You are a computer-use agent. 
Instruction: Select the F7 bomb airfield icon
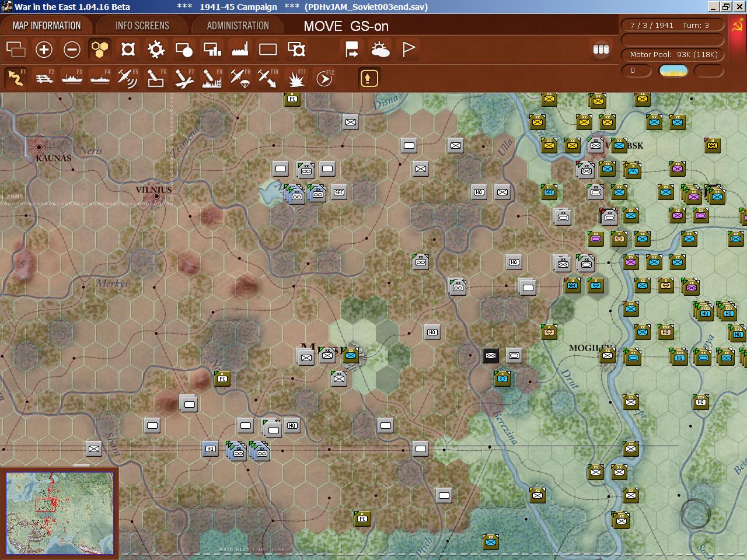click(184, 78)
